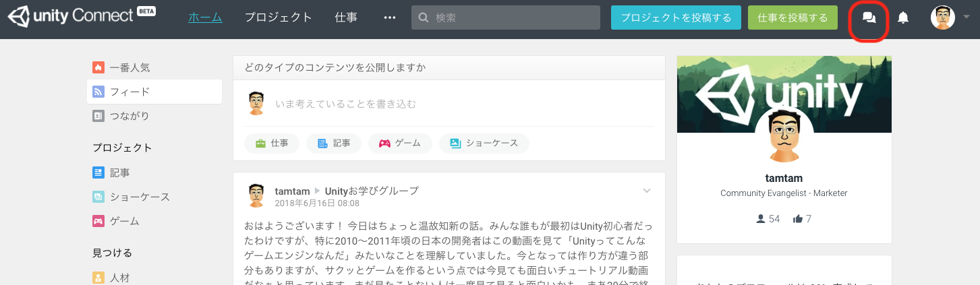The width and height of the screenshot is (980, 285).
Task: Open the notifications bell
Action: click(903, 18)
